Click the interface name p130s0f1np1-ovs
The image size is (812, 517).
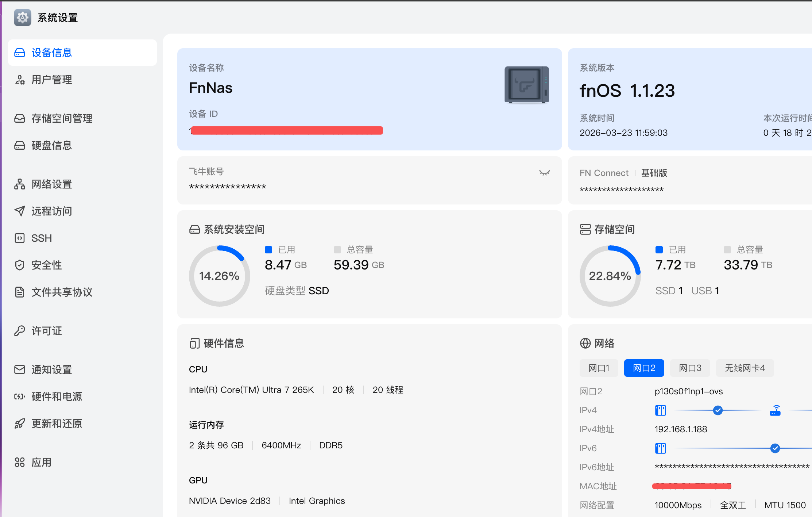coord(689,391)
